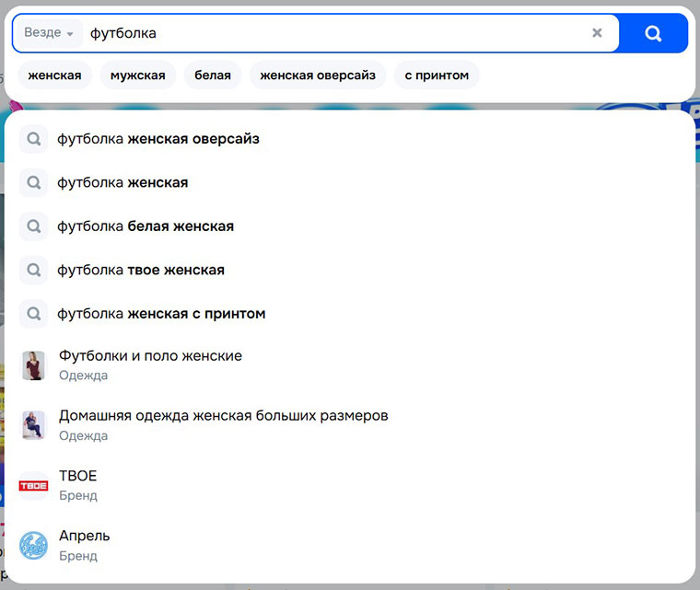
Task: Choose suggestion футболка твое женская
Action: tap(350, 270)
